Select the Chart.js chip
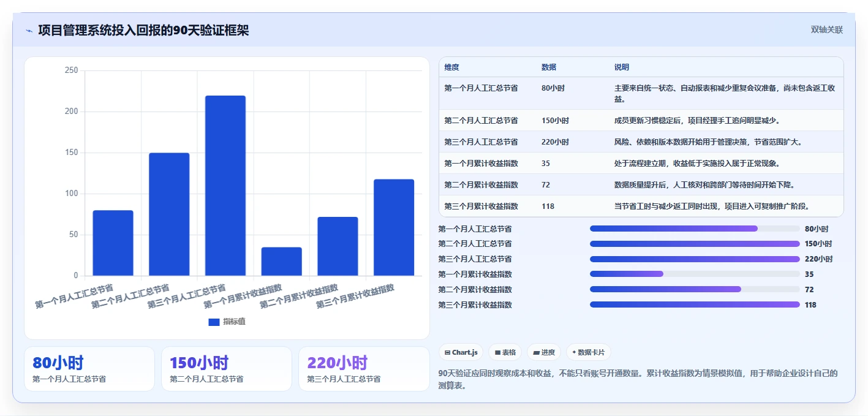This screenshot has height=416, width=868. [461, 352]
